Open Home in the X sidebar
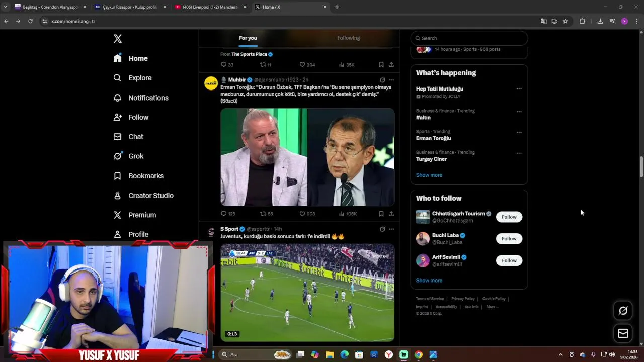Viewport: 644px width, 362px height. pyautogui.click(x=131, y=58)
